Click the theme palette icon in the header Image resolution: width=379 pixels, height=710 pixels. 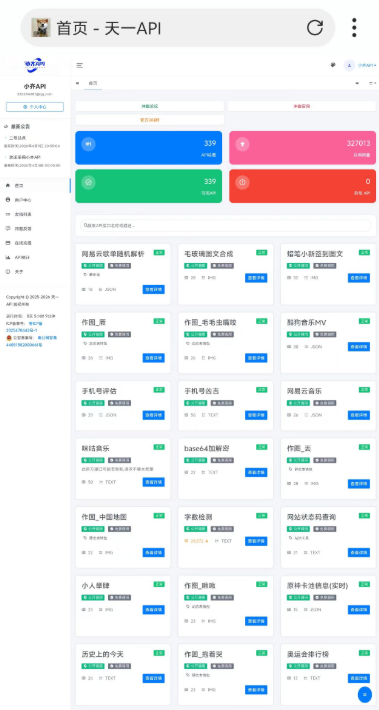pos(333,65)
